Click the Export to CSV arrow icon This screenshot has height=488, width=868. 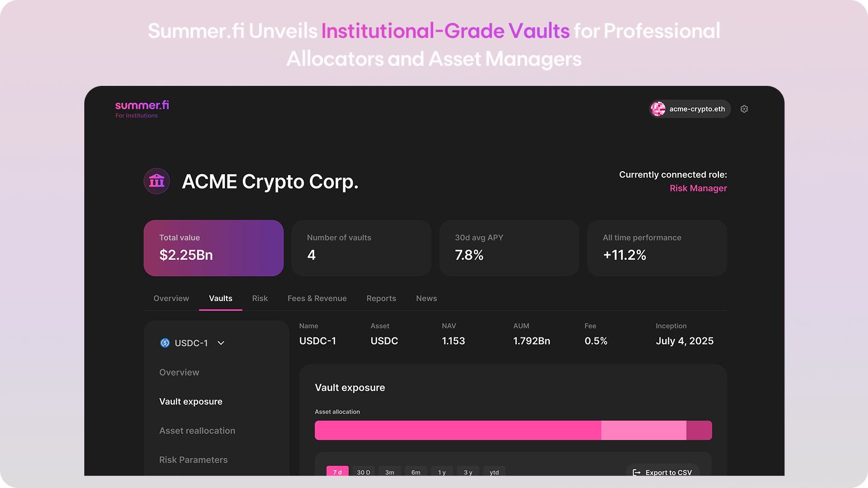636,472
